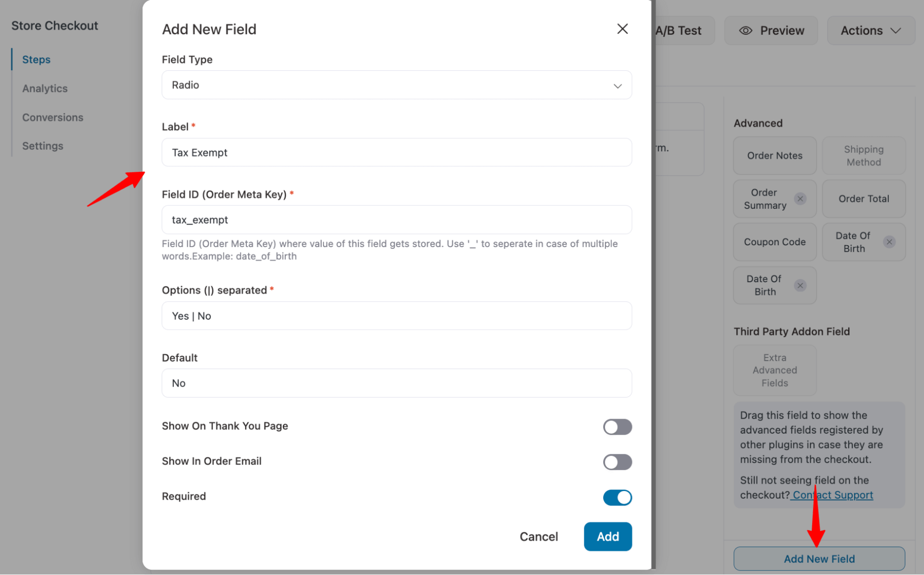Open the Field Type dropdown
This screenshot has width=924, height=575.
[396, 85]
